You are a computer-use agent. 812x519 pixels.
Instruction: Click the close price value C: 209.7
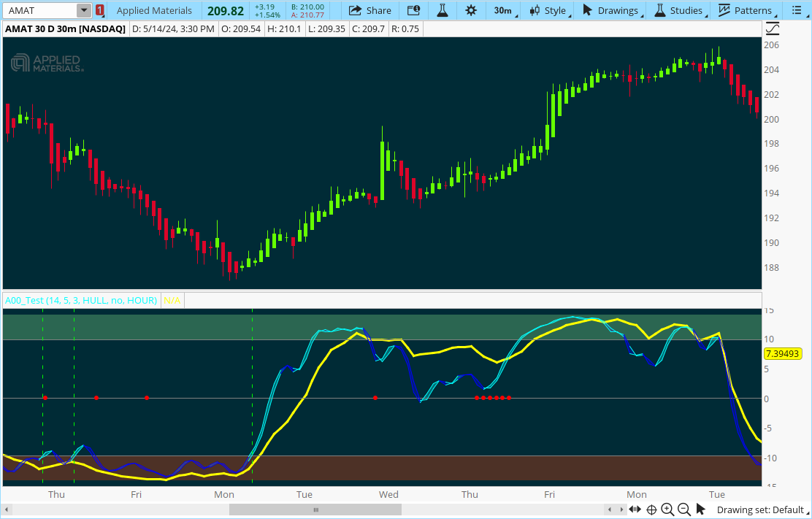368,29
